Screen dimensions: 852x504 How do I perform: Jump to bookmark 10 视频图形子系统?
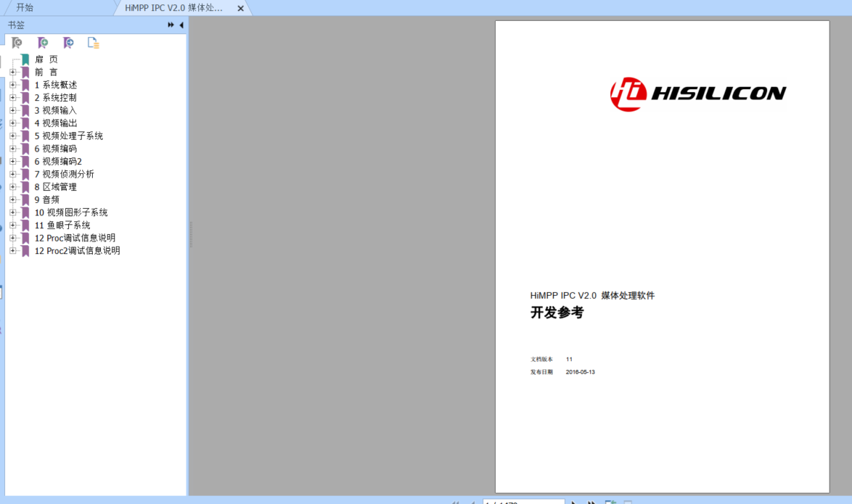pyautogui.click(x=71, y=212)
